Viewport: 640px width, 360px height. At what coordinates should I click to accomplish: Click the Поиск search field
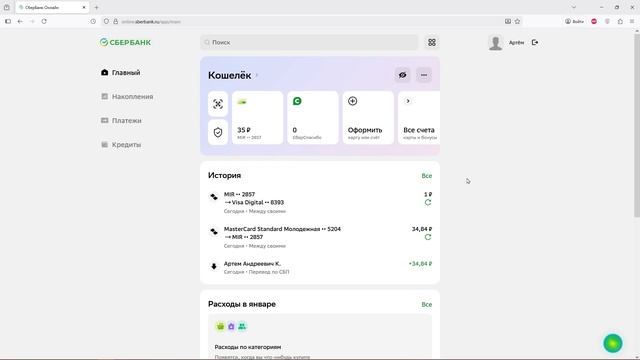(309, 42)
